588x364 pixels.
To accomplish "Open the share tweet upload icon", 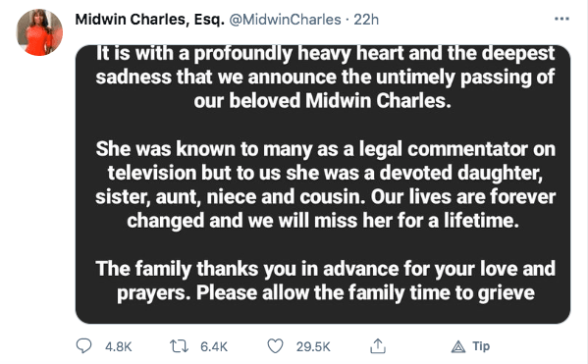I will (378, 346).
